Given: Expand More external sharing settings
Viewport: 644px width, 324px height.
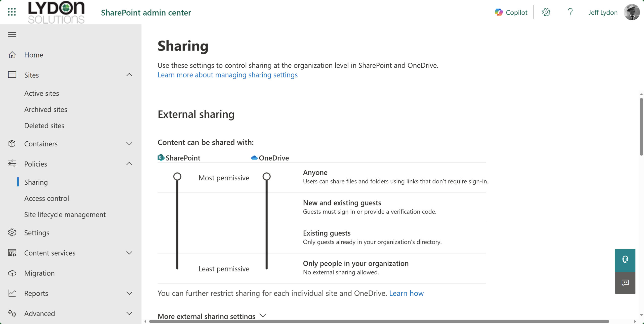Looking at the screenshot, I should (212, 316).
